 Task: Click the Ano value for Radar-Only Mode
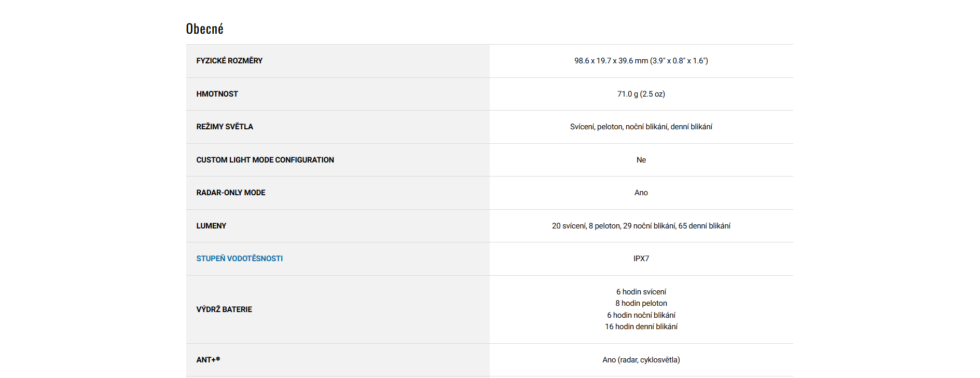(x=641, y=193)
